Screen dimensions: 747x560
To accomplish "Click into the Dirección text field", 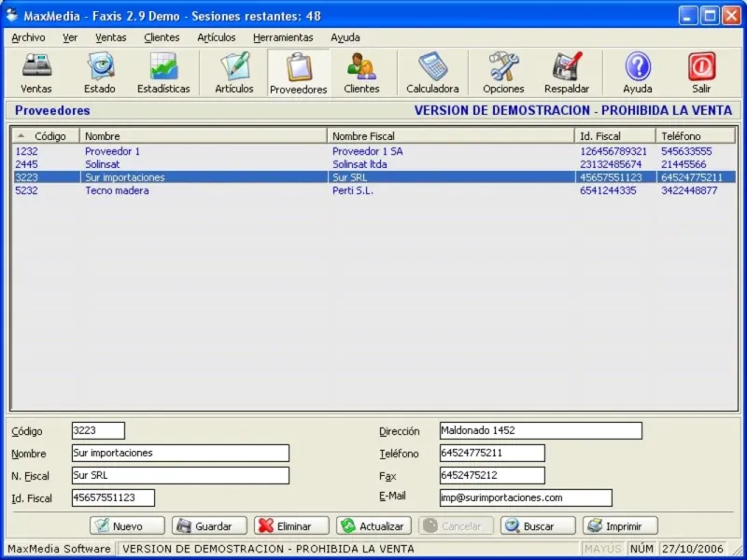I will click(x=540, y=431).
